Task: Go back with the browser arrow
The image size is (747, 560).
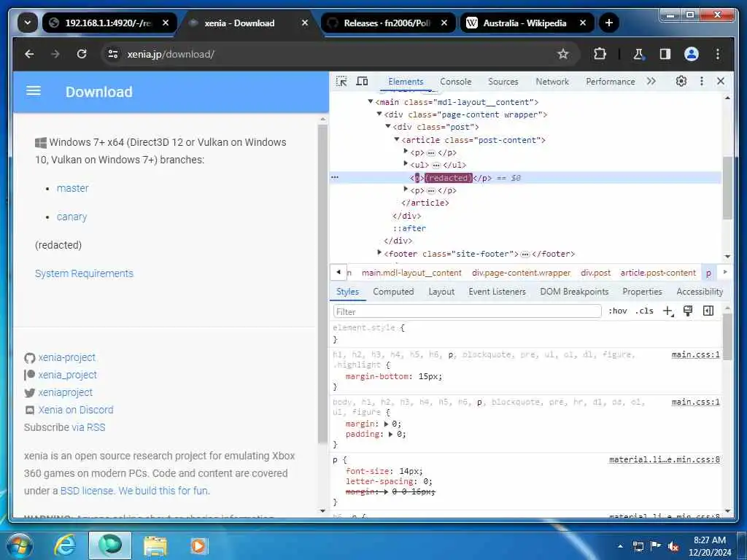Action: pyautogui.click(x=29, y=54)
